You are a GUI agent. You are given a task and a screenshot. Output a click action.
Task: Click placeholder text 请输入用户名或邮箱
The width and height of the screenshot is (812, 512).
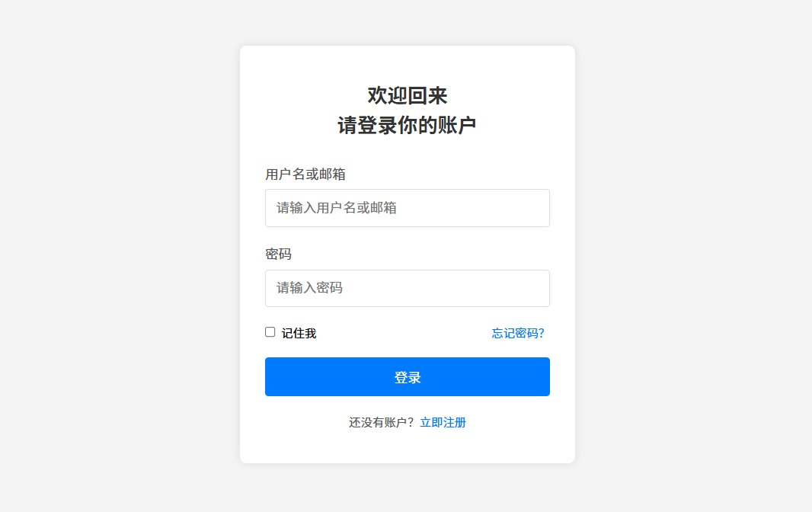337,208
